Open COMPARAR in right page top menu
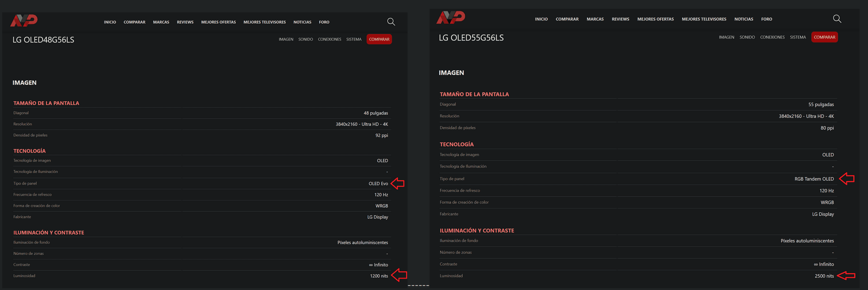The height and width of the screenshot is (290, 868). 567,19
